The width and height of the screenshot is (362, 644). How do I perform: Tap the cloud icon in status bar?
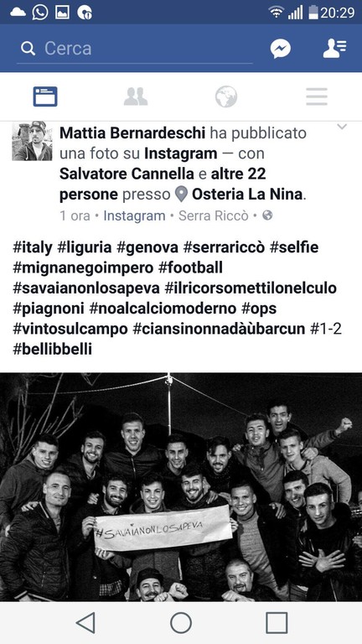click(18, 13)
